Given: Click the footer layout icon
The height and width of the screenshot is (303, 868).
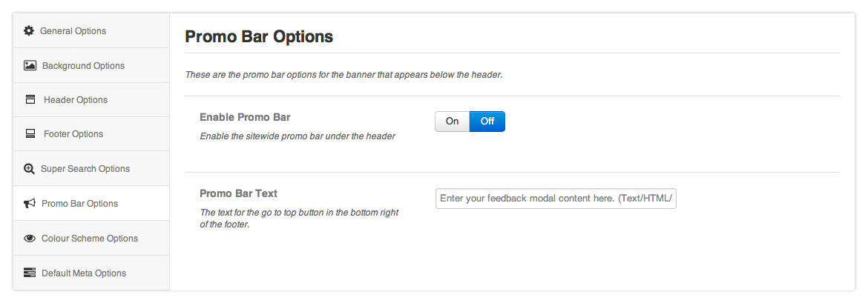Looking at the screenshot, I should coord(30,134).
